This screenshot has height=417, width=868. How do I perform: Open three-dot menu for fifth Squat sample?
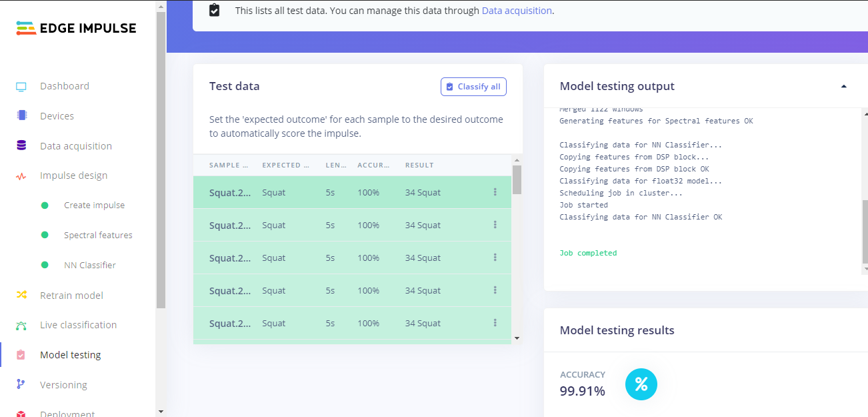[495, 323]
